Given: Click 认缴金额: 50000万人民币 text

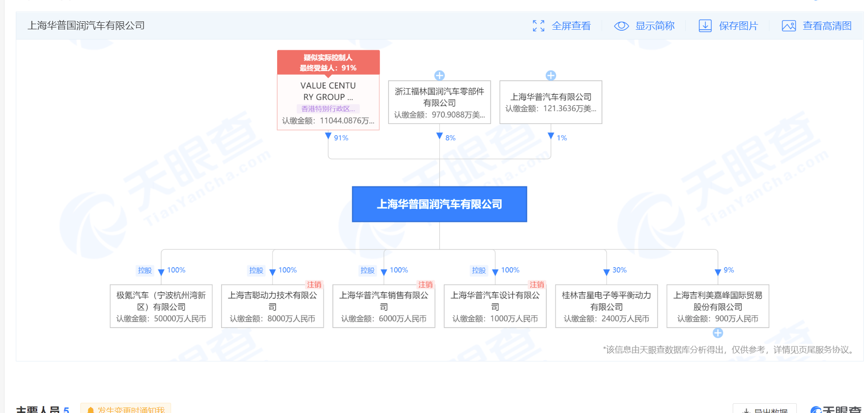Looking at the screenshot, I should (161, 319).
